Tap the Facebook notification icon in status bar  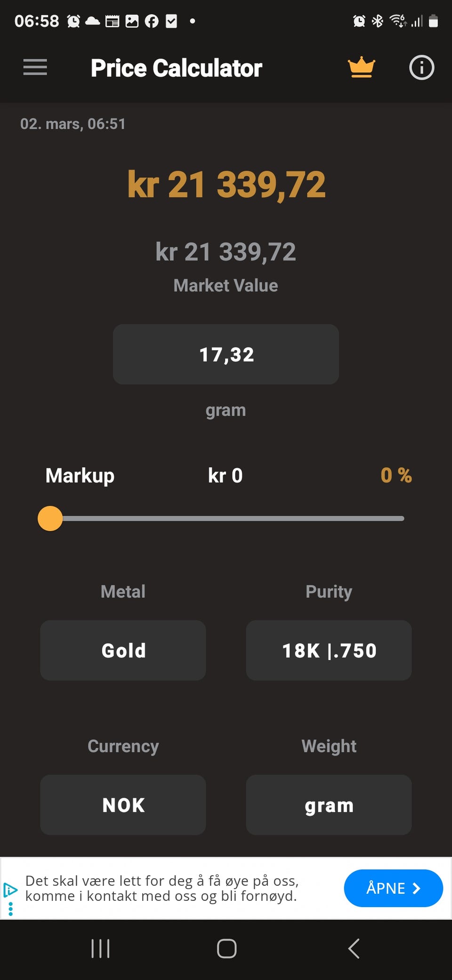pyautogui.click(x=152, y=21)
